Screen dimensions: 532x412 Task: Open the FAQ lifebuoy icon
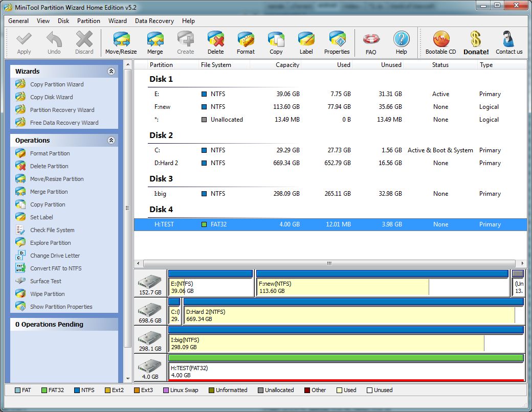(371, 43)
